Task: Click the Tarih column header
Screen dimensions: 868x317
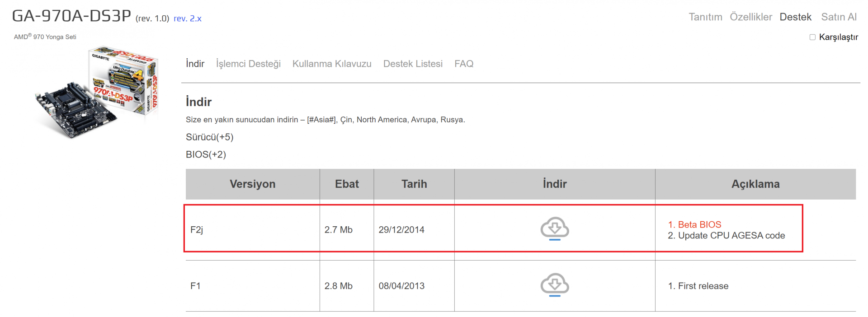Action: 414,184
